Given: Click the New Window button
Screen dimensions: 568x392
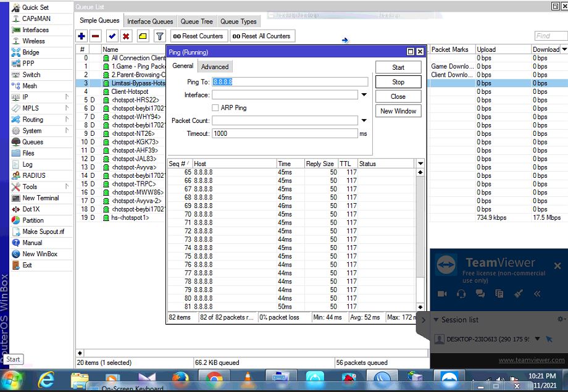Looking at the screenshot, I should (398, 111).
